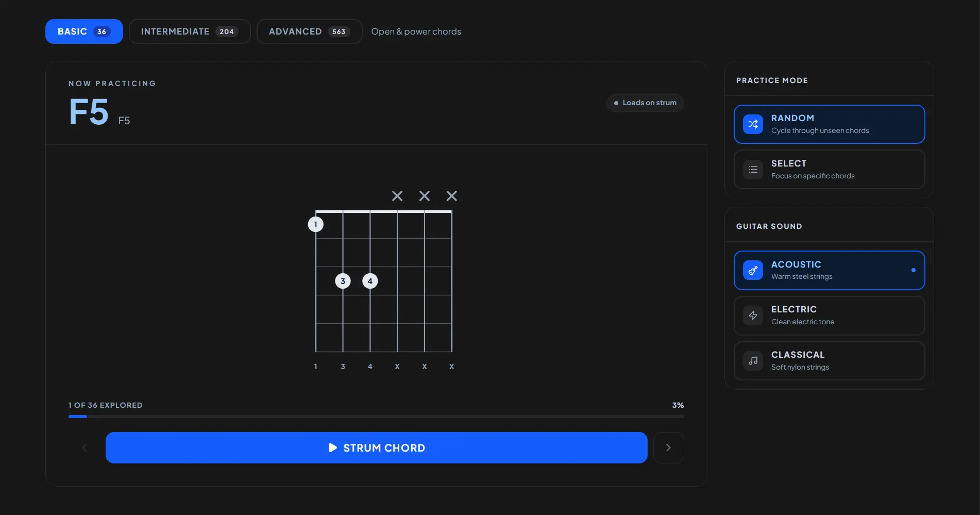Click the 204 count badge
Viewport: 980px width, 515px height.
pos(227,31)
